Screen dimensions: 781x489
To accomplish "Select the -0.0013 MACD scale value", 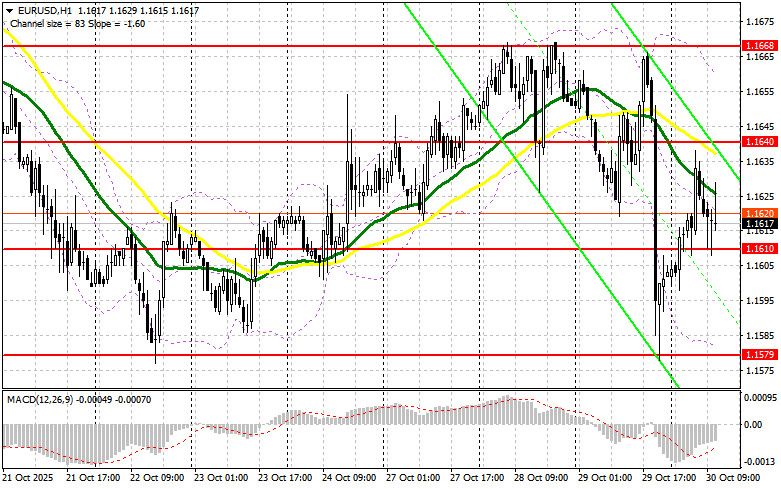I will (761, 462).
